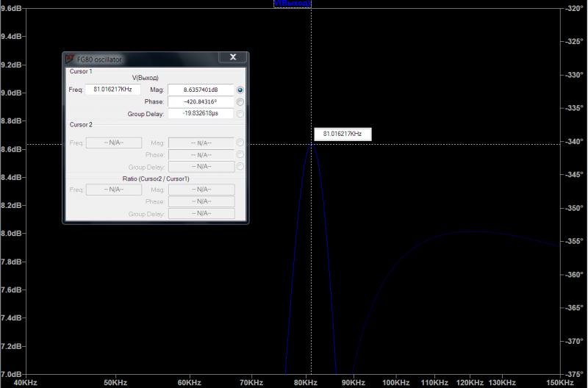Click the 150KHz frequency axis label

(x=560, y=383)
